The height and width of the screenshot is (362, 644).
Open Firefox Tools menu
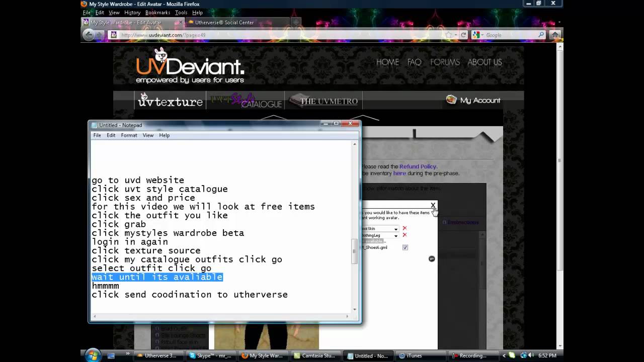181,13
